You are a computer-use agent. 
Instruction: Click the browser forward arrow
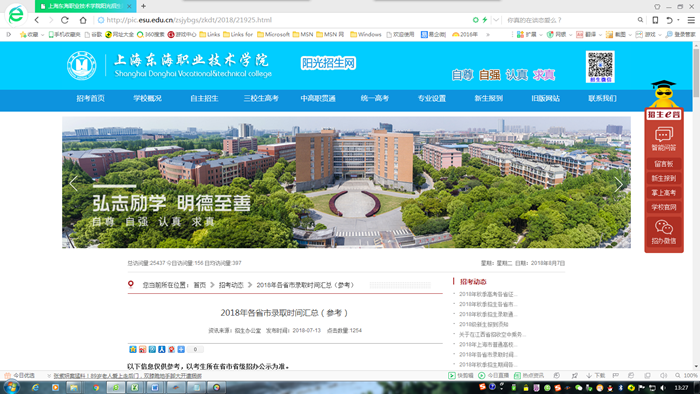(51, 20)
